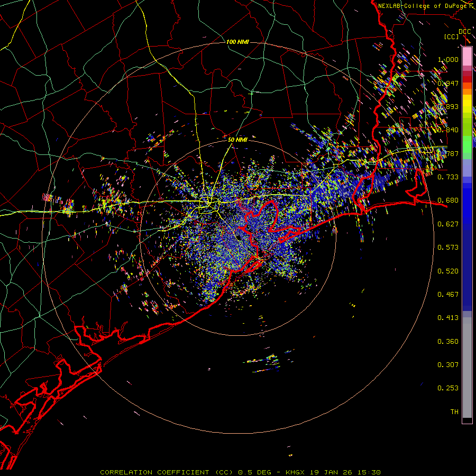Click the 50 NMI range ring label
The image size is (476, 476).
pyautogui.click(x=237, y=140)
